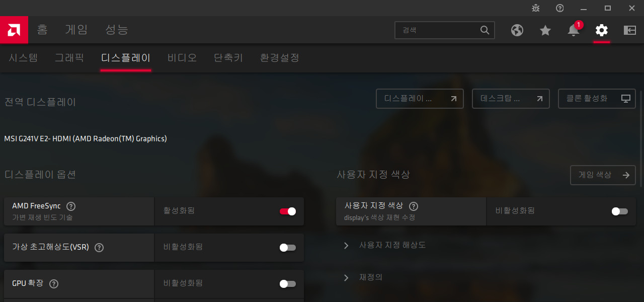Click the AMD logo icon
644x302 pixels.
[x=14, y=30]
